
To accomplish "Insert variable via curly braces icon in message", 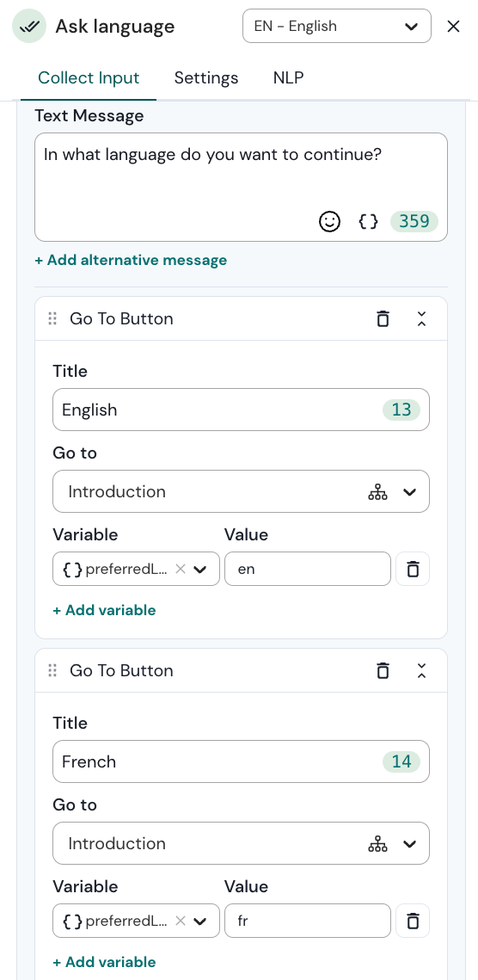I will (x=368, y=221).
